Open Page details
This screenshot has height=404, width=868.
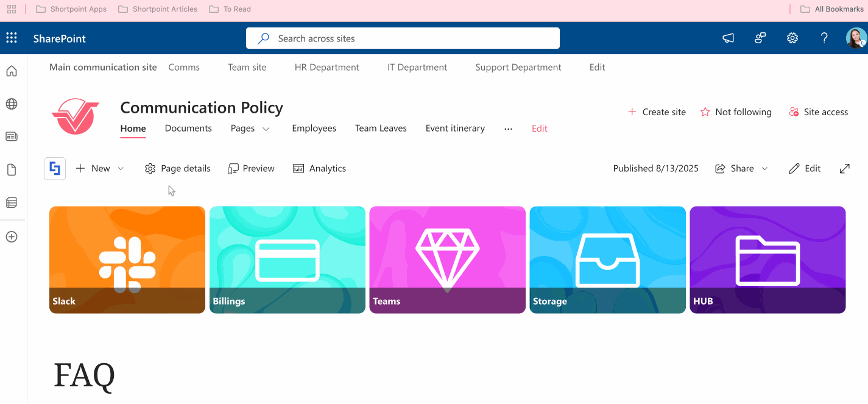pyautogui.click(x=177, y=169)
